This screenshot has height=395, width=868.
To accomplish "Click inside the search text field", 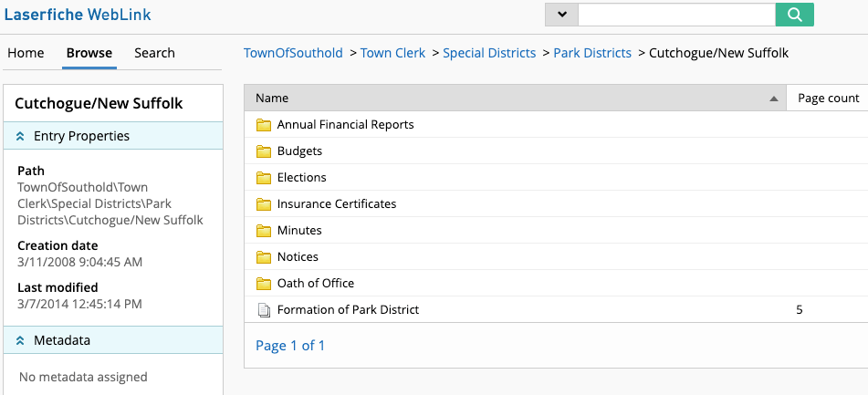I will (x=675, y=15).
